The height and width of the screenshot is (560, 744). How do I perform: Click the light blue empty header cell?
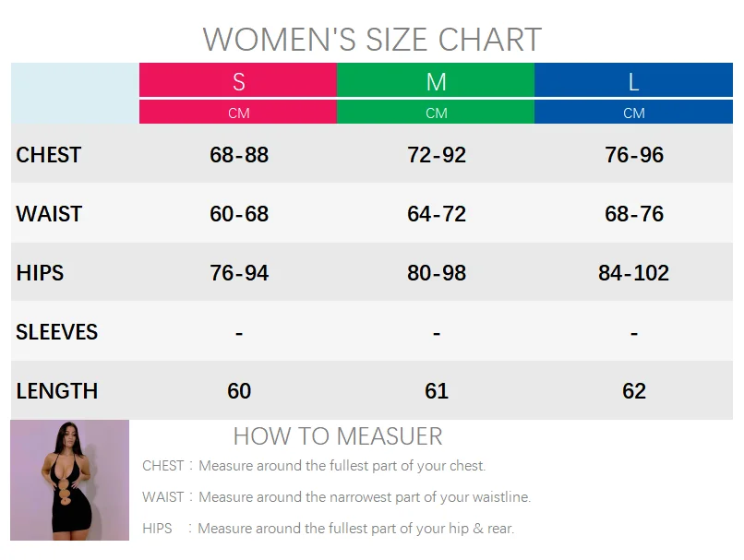pyautogui.click(x=75, y=93)
